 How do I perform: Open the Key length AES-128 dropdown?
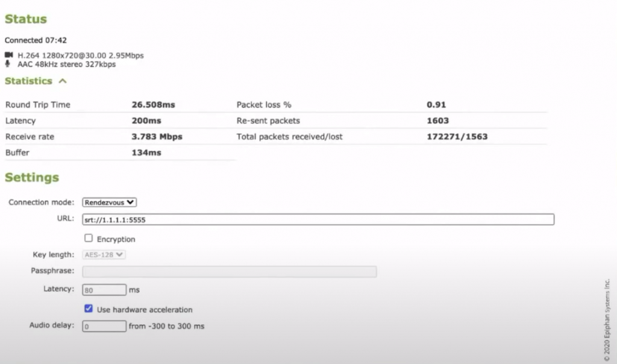tap(104, 255)
